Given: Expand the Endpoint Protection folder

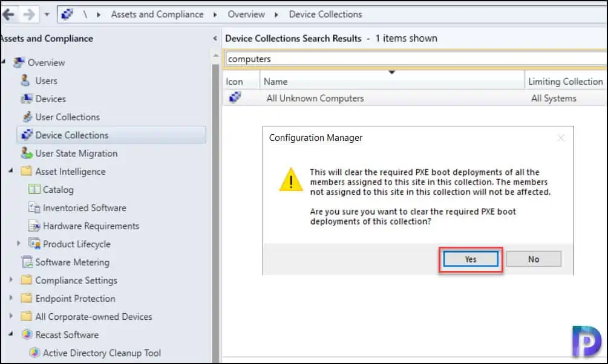Looking at the screenshot, I should click(x=11, y=297).
